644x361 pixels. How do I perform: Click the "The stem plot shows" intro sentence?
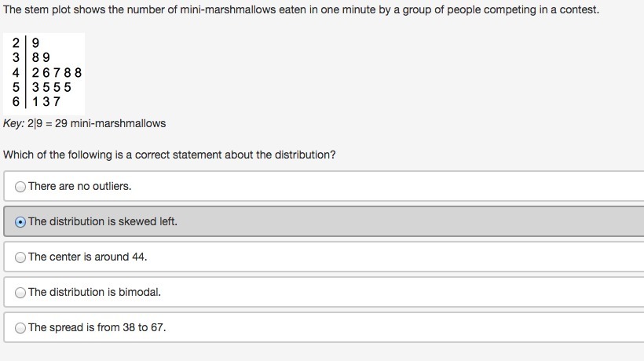point(301,10)
